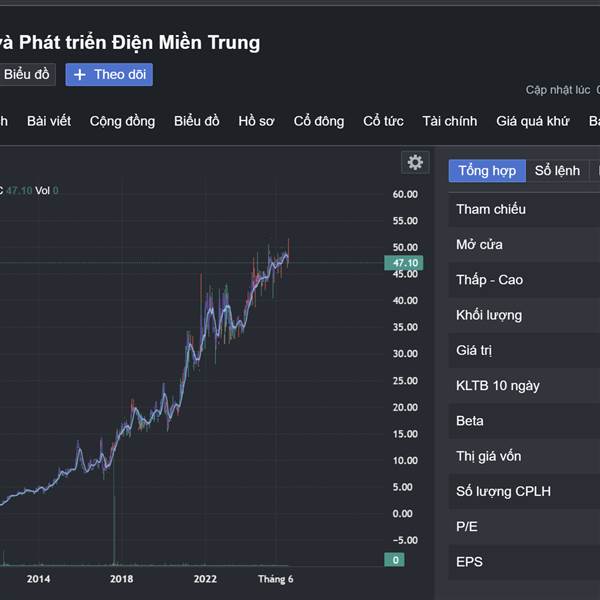Click the 47.10 current price label
Image resolution: width=600 pixels, height=600 pixels.
[x=406, y=263]
